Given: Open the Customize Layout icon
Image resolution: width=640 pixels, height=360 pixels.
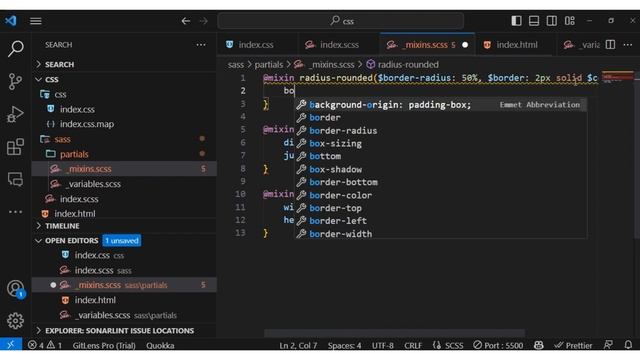Looking at the screenshot, I should click(570, 21).
